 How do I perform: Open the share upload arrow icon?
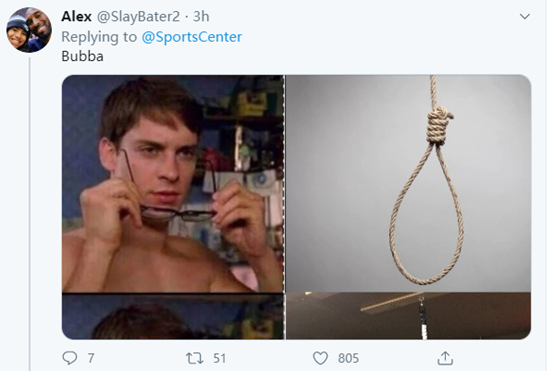(445, 358)
